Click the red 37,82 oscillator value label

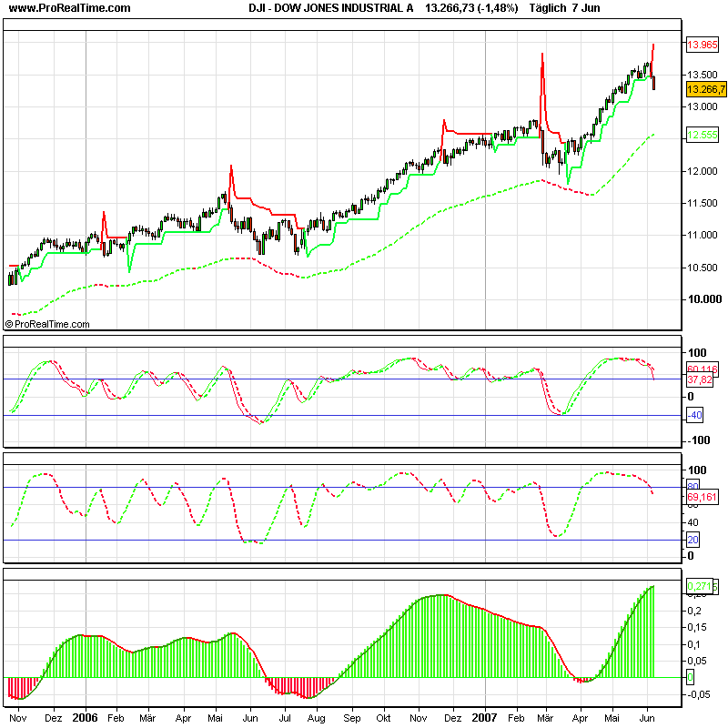pos(700,379)
